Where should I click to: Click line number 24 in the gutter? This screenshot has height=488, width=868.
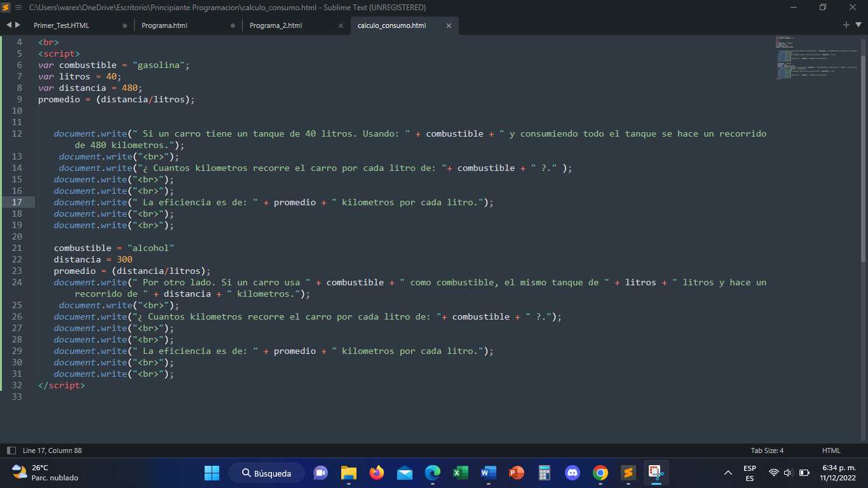pyautogui.click(x=17, y=282)
